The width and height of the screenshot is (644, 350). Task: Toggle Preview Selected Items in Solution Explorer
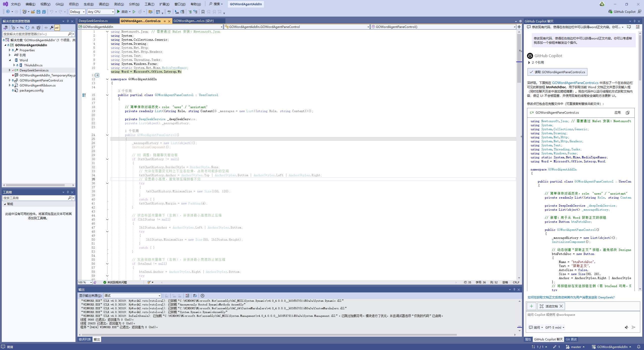pyautogui.click(x=57, y=28)
